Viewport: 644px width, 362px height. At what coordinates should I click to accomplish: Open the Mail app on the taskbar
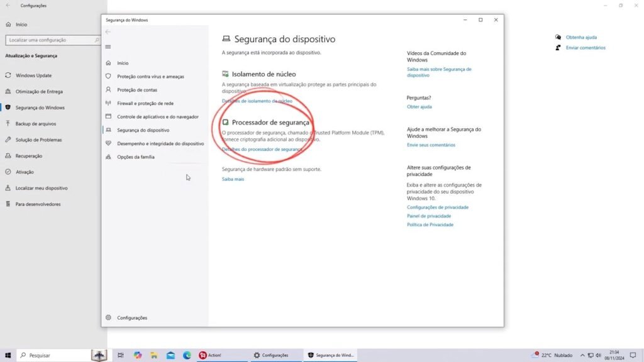[170, 356]
